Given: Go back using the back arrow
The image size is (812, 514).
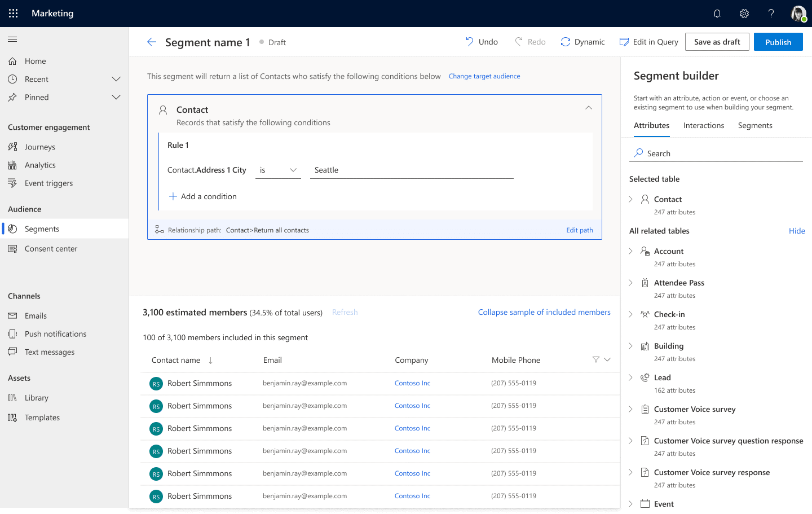Looking at the screenshot, I should (x=152, y=42).
